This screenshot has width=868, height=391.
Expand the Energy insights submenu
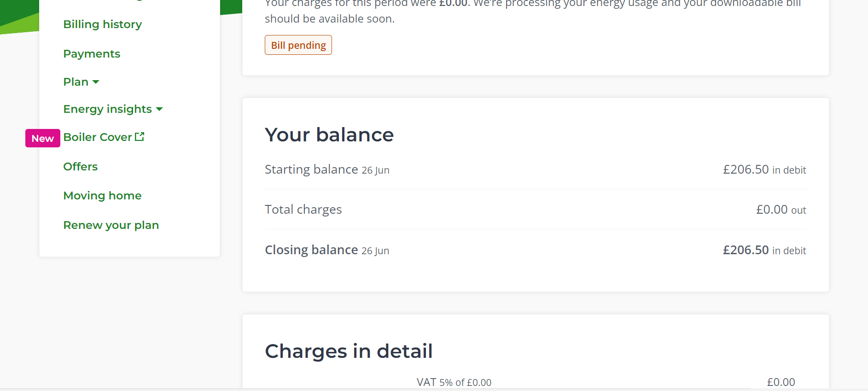point(113,109)
